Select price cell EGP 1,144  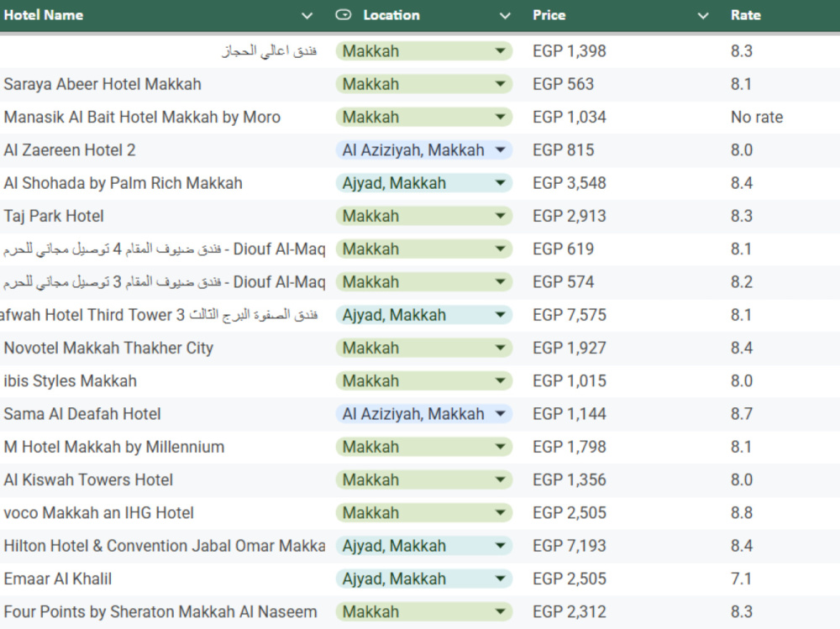(570, 414)
